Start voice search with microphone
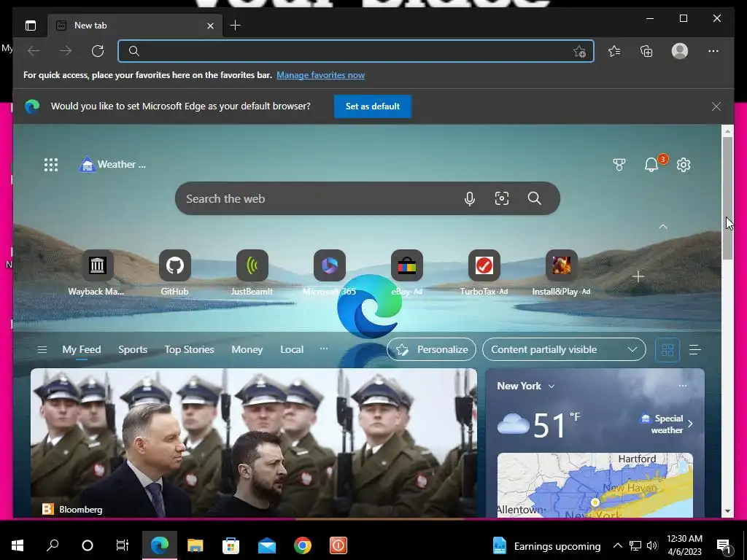The image size is (747, 560). click(470, 198)
